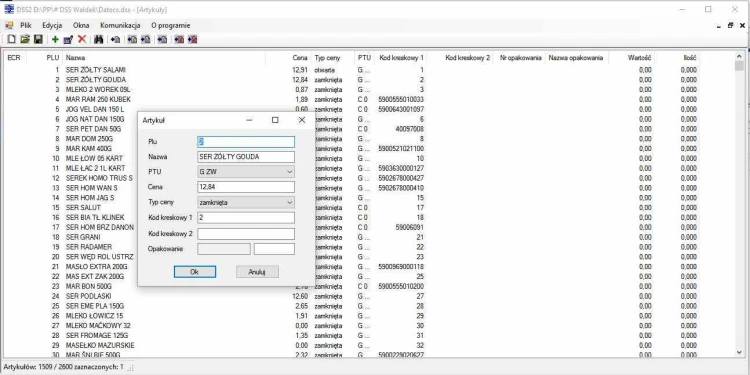750x375 pixels.
Task: Sort by the Nazwa column header
Action: coord(164,58)
